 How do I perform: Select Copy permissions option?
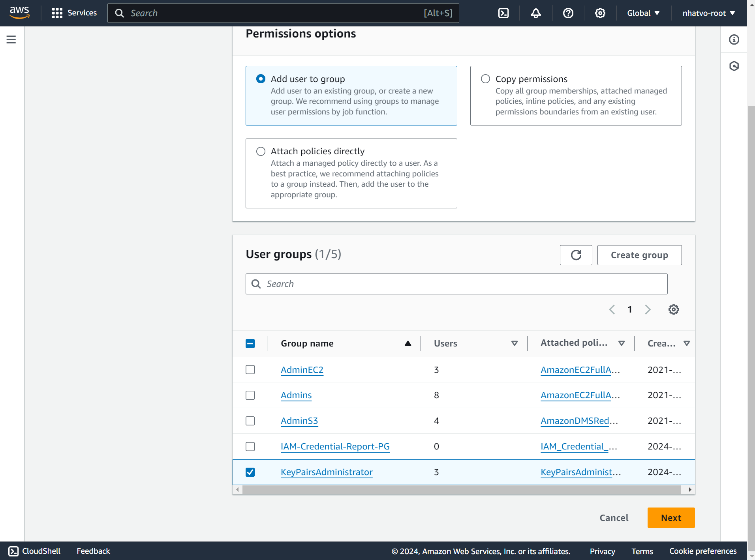click(485, 79)
